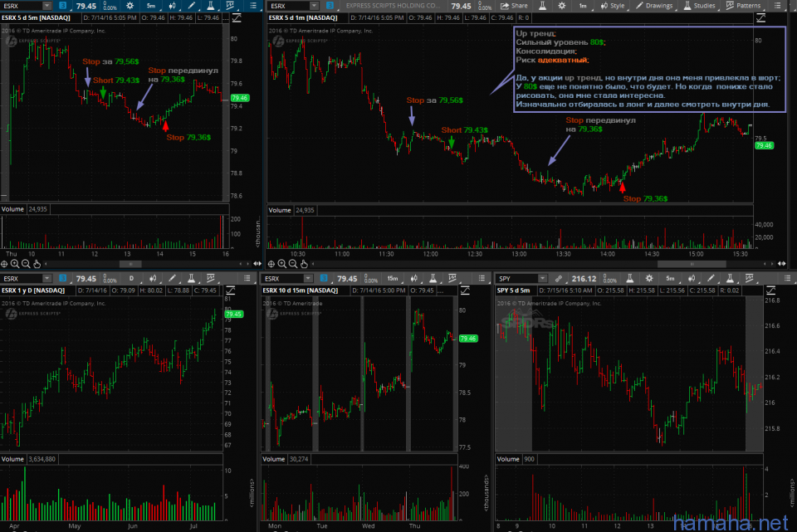Open 1m timeframe dropdown in top-right chart
Viewport: 797px width, 532px height.
(x=583, y=6)
